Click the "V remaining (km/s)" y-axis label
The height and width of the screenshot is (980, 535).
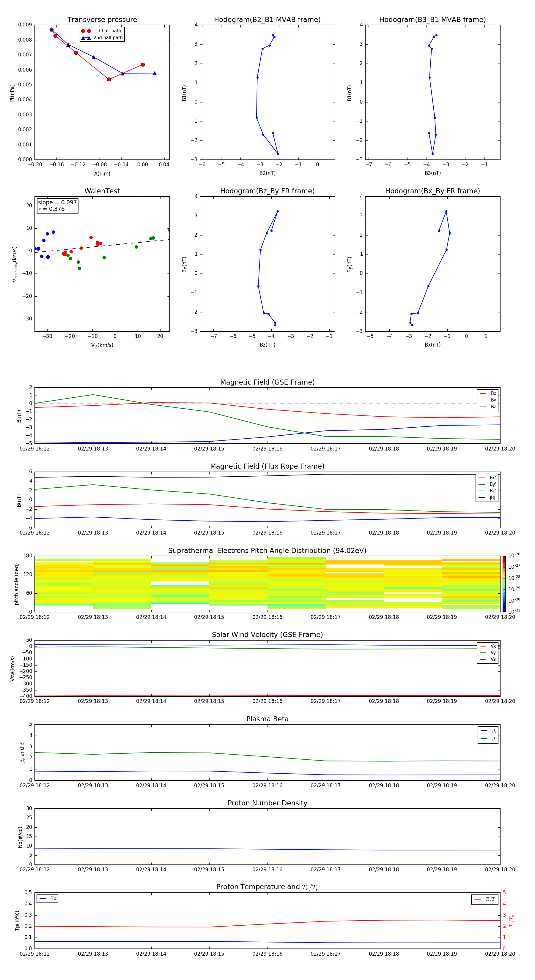coord(15,264)
